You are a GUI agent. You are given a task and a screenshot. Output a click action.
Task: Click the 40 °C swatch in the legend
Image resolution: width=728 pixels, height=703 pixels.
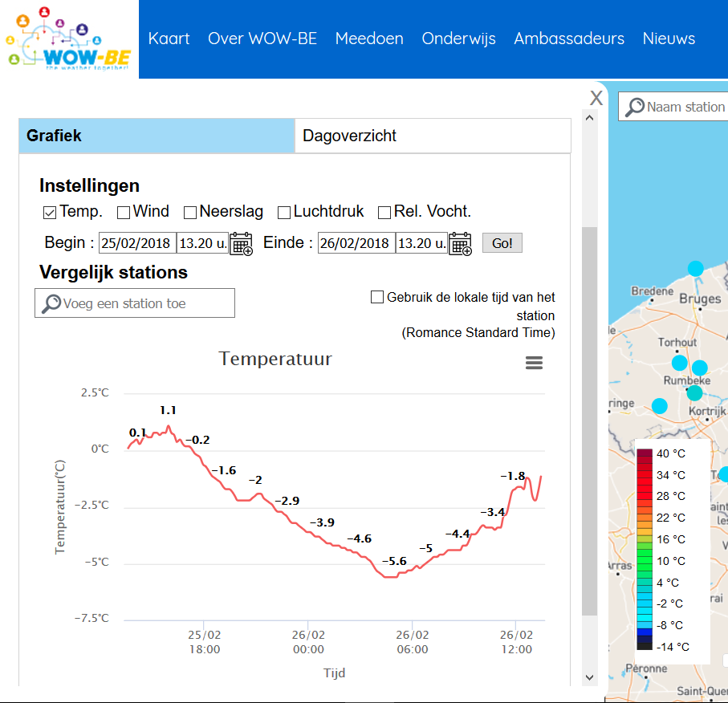coord(645,453)
